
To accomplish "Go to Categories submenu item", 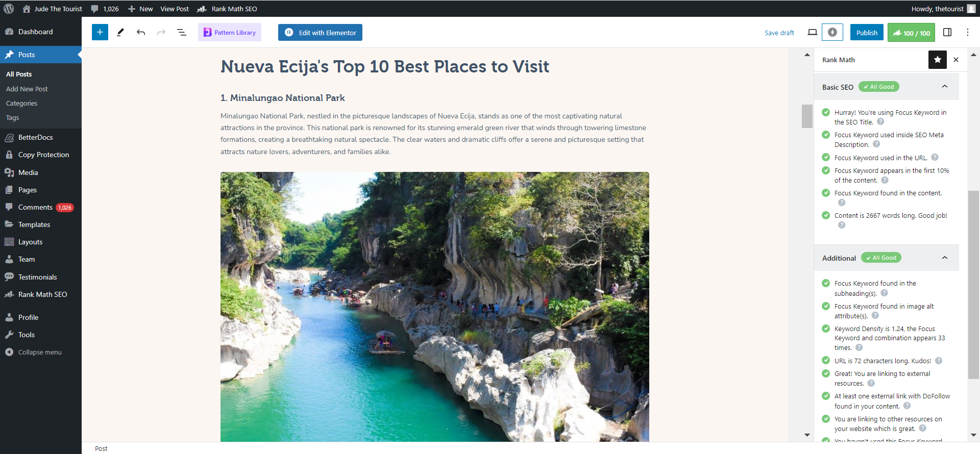I will (x=21, y=103).
